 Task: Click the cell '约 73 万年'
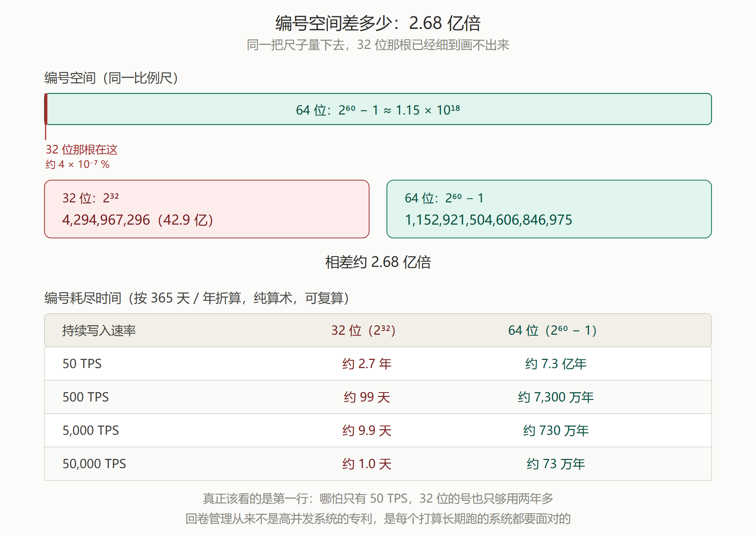[x=556, y=464]
